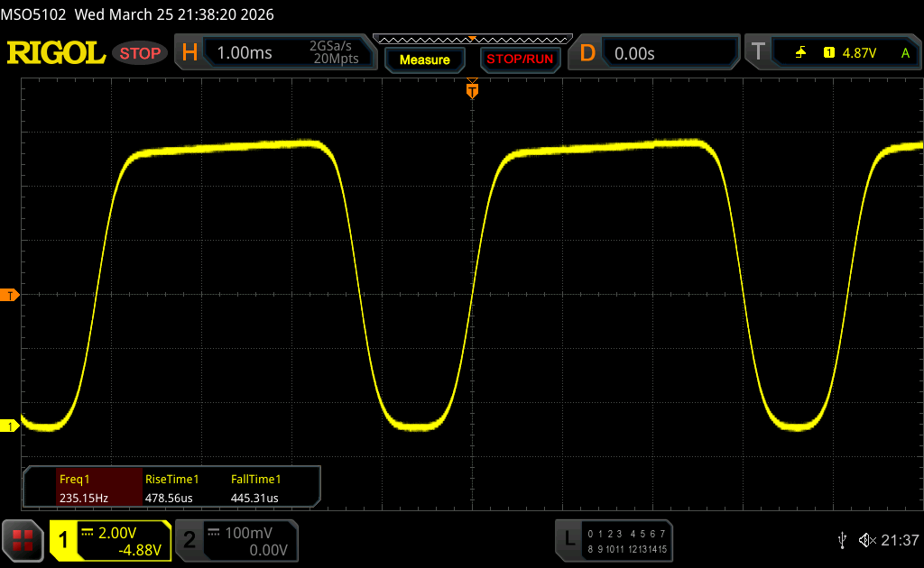Viewport: 924px width, 568px height.
Task: Open the horizontal H timebase icon
Action: tap(189, 53)
